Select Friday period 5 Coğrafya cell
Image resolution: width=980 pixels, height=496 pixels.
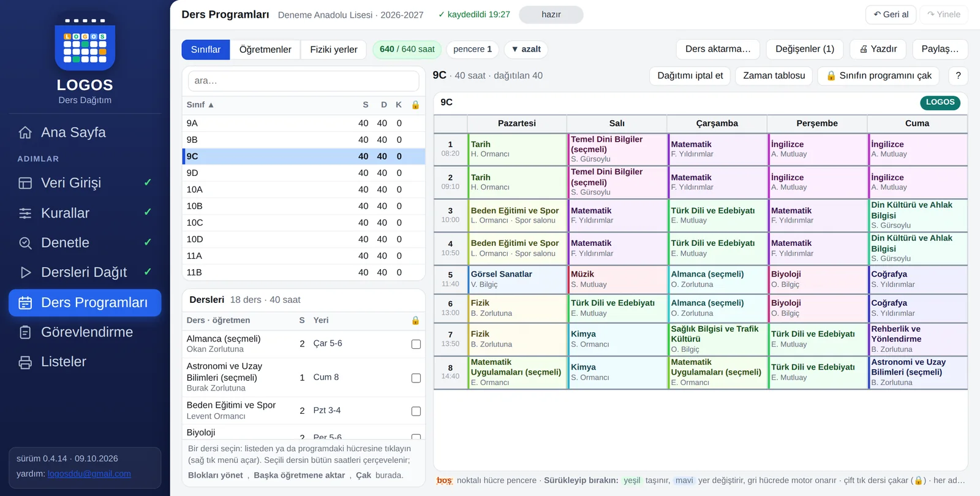(x=918, y=280)
